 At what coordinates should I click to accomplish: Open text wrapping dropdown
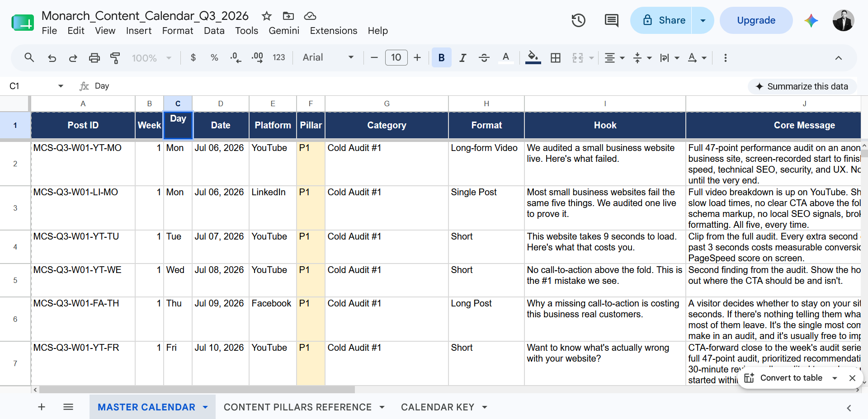coord(670,58)
